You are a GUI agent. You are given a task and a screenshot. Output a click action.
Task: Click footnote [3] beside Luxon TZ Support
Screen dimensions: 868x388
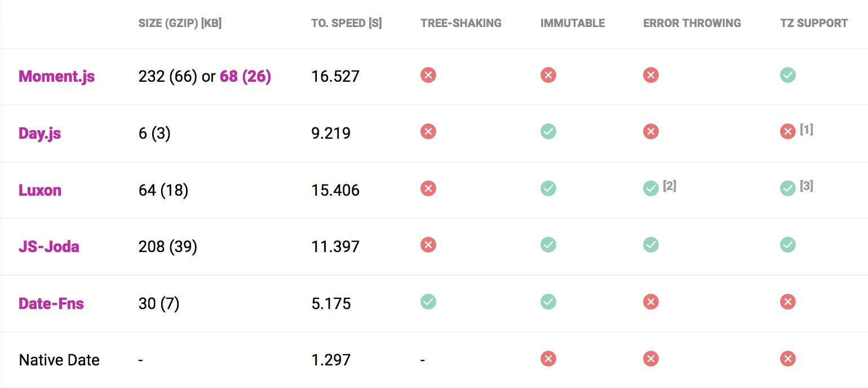[807, 186]
